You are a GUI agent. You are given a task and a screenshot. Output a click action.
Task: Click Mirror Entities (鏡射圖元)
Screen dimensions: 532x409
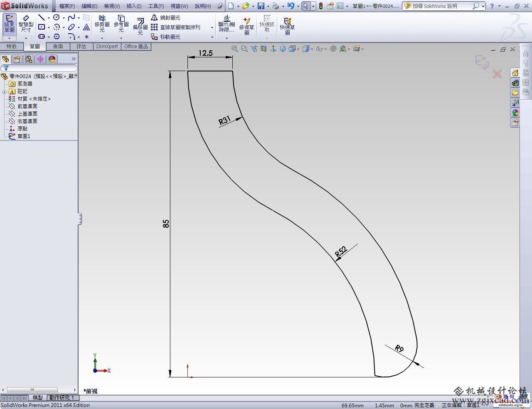[x=165, y=18]
